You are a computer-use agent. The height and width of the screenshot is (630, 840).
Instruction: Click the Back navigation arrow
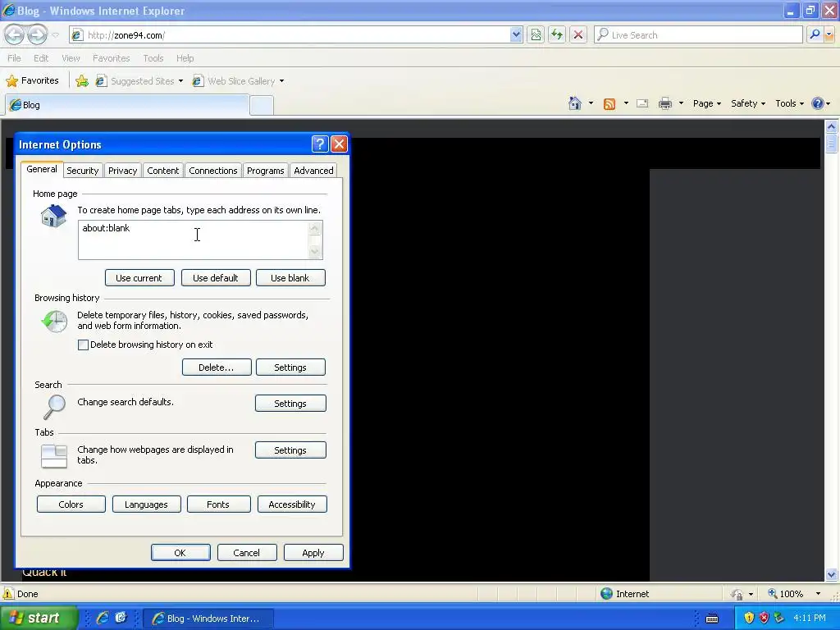pos(15,34)
